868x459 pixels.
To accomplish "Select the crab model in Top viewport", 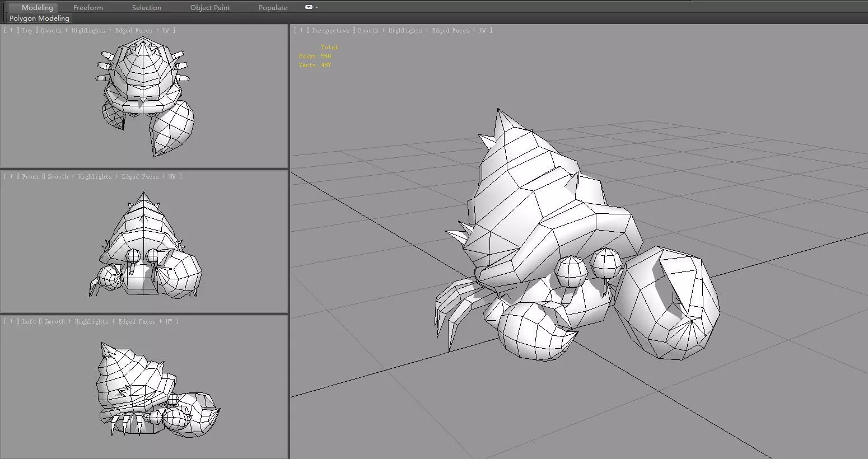I will pos(144,84).
